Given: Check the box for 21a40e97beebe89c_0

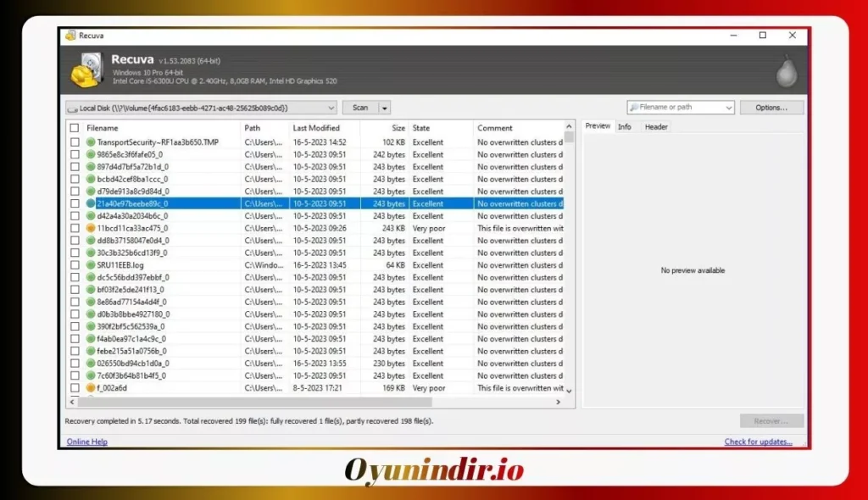Looking at the screenshot, I should pos(75,203).
